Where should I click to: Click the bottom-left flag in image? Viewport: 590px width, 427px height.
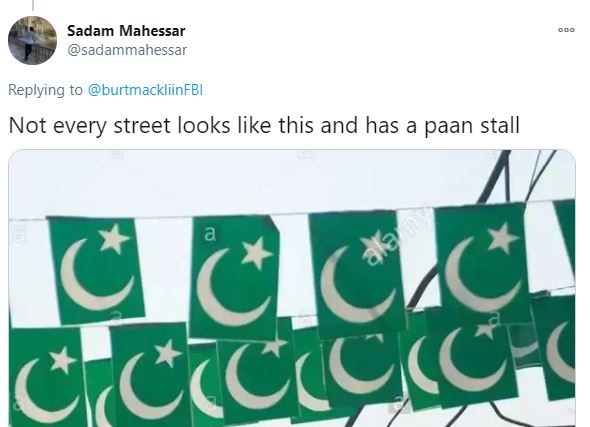tap(47, 377)
